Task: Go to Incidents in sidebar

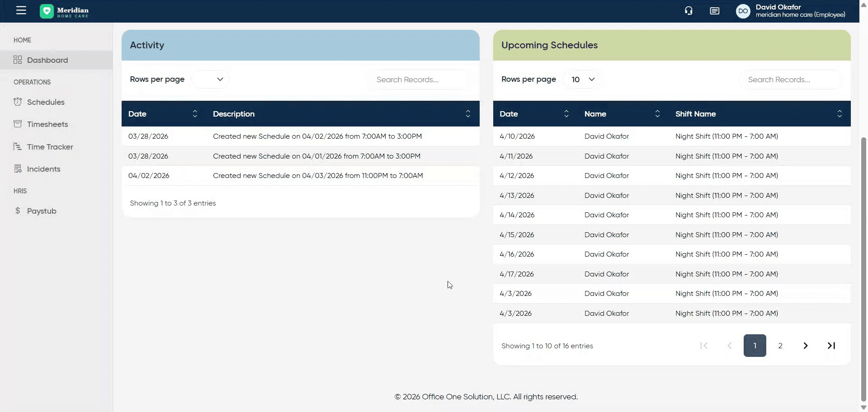Action: point(43,169)
